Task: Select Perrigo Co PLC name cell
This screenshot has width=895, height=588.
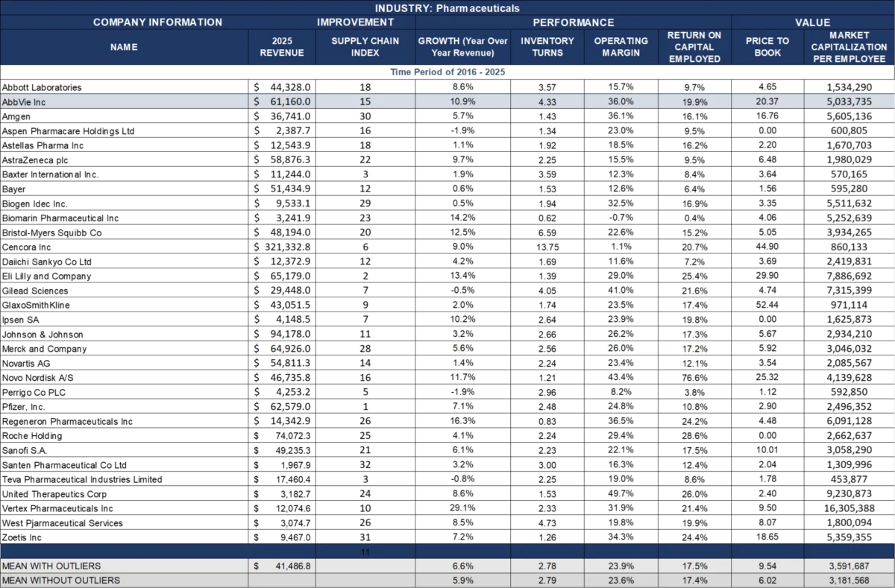Action: [x=124, y=392]
